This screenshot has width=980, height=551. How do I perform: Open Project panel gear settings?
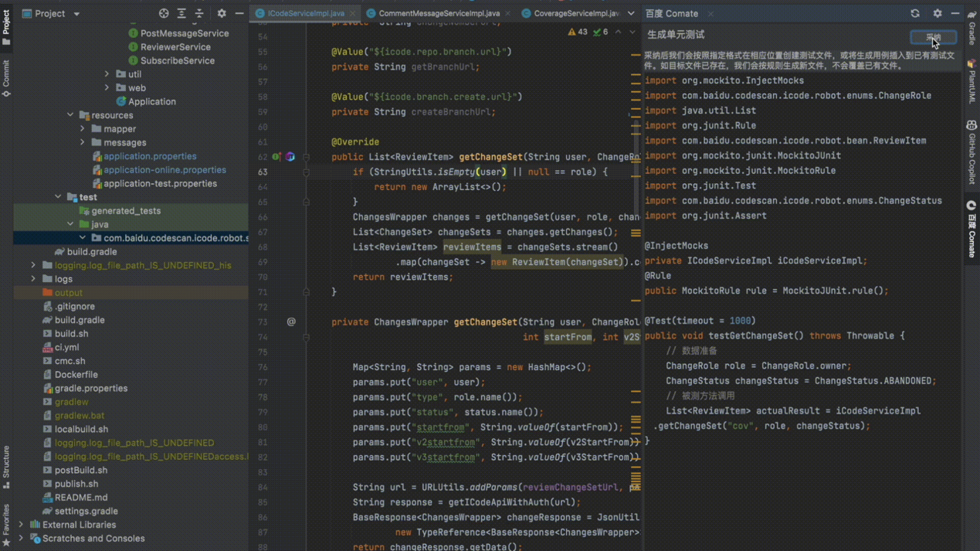[x=222, y=14]
